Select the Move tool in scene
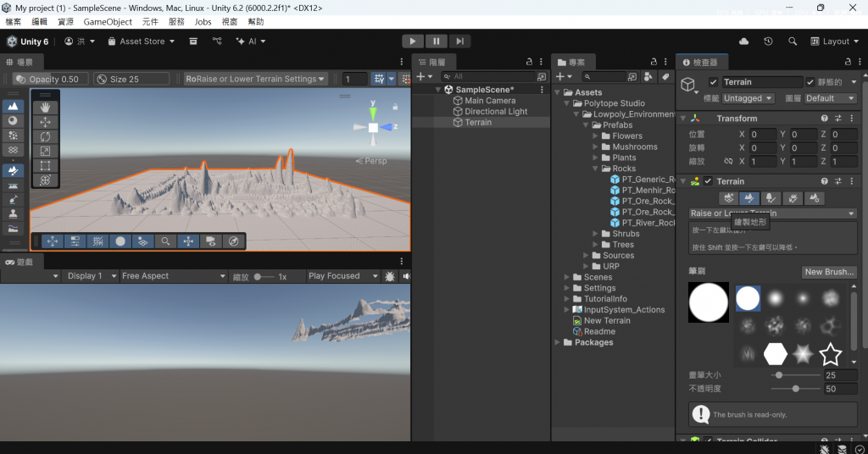 [x=46, y=122]
